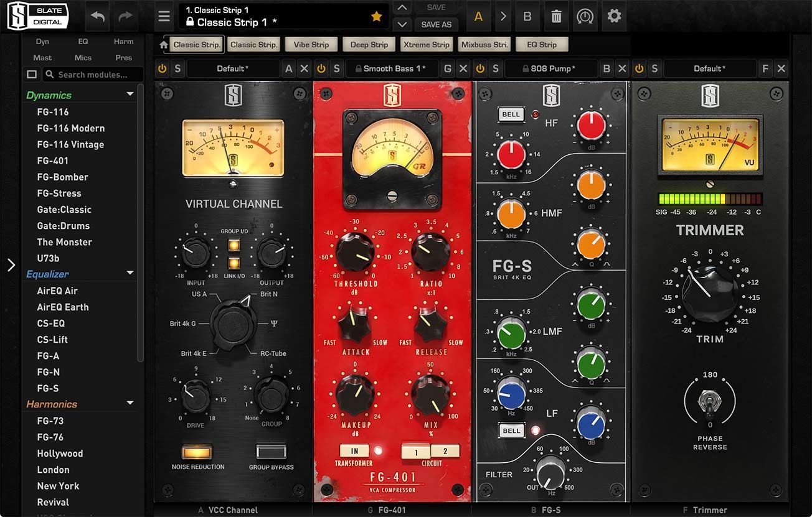Image resolution: width=812 pixels, height=517 pixels.
Task: Select circuit 2 on the FG-401
Action: pos(445,451)
